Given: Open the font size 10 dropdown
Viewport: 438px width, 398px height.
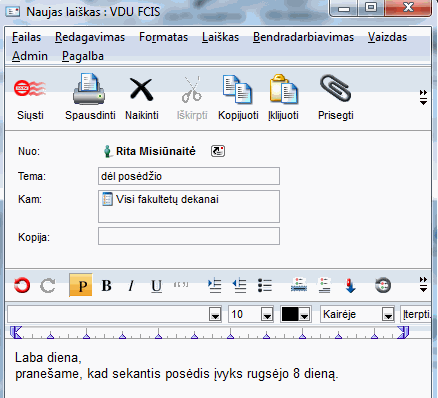Looking at the screenshot, I should click(x=267, y=314).
